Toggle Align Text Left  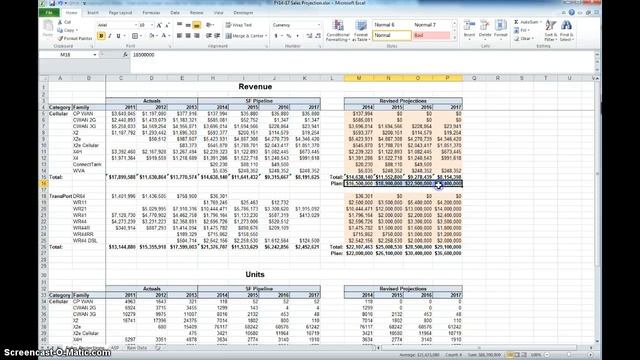(180, 36)
